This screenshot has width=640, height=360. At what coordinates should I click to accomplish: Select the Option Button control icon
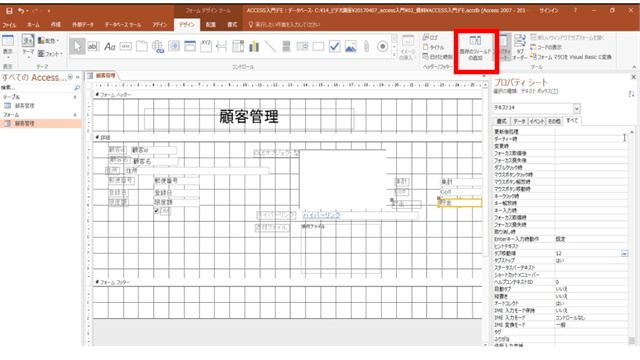pyautogui.click(x=382, y=47)
